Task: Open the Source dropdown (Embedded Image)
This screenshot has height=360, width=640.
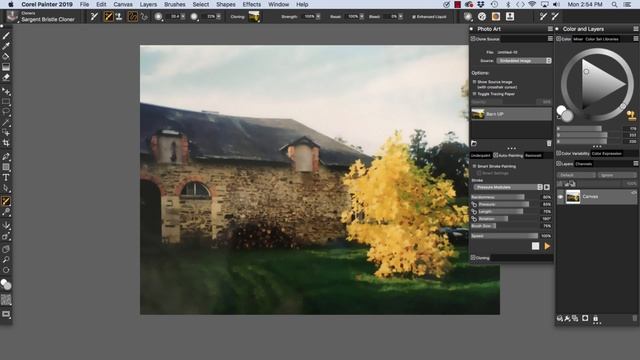Action: 524,60
